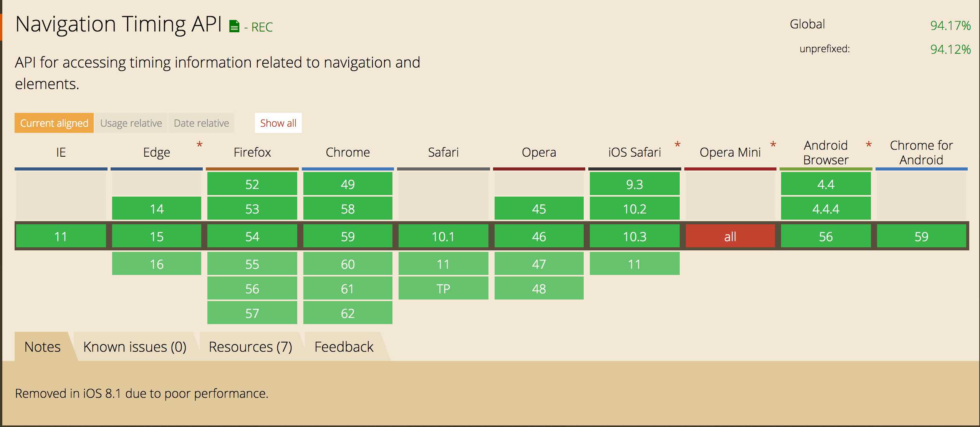This screenshot has width=980, height=427.
Task: Click the Chrome version 59 cell
Action: pos(348,236)
